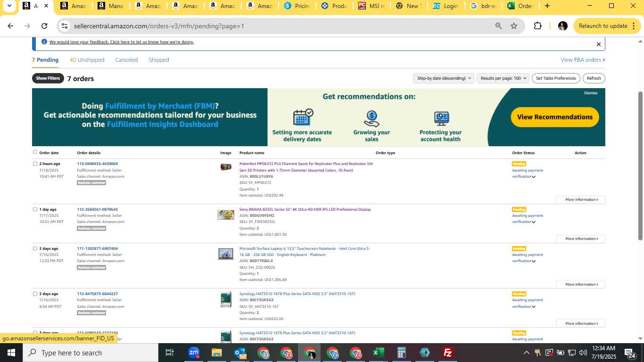Check the box for order 112-2684561-0870643
The image size is (644, 362).
coord(35,209)
